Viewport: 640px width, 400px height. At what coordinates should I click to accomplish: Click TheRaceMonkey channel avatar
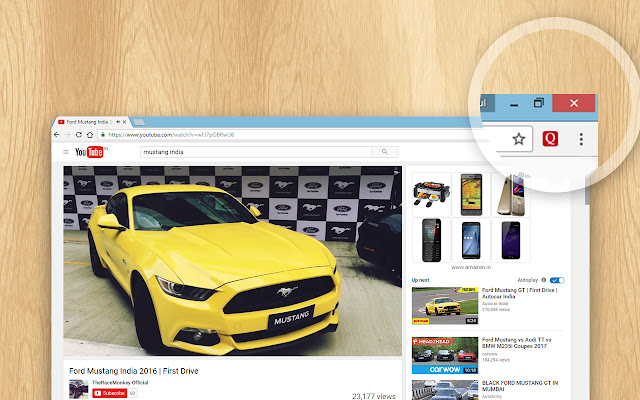(78, 389)
